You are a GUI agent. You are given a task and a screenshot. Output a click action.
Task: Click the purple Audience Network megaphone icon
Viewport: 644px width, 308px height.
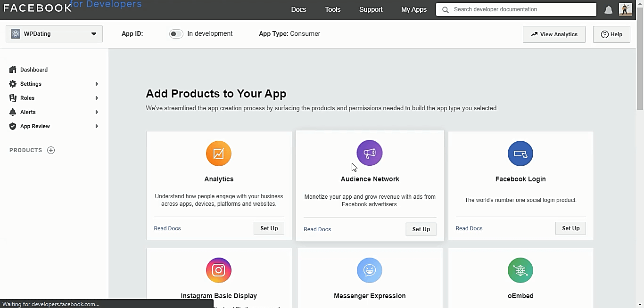370,153
